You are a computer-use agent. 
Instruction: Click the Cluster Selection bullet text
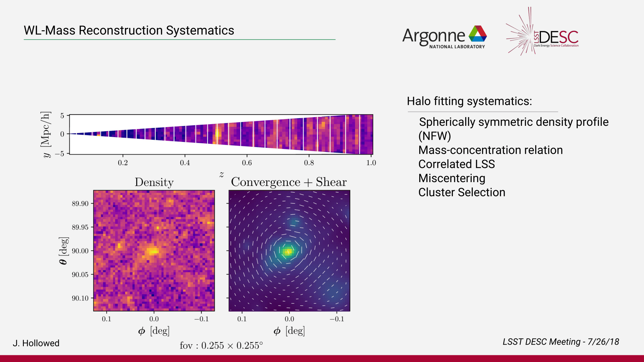461,192
